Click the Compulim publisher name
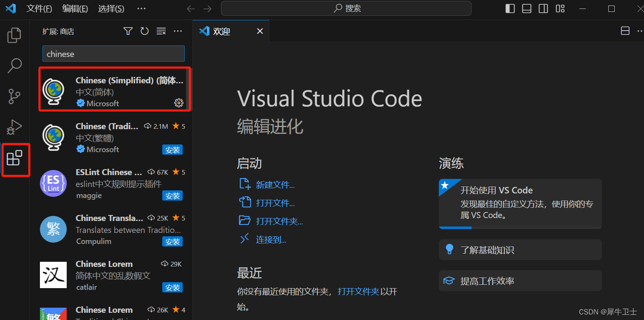The height and width of the screenshot is (320, 644). 93,241
